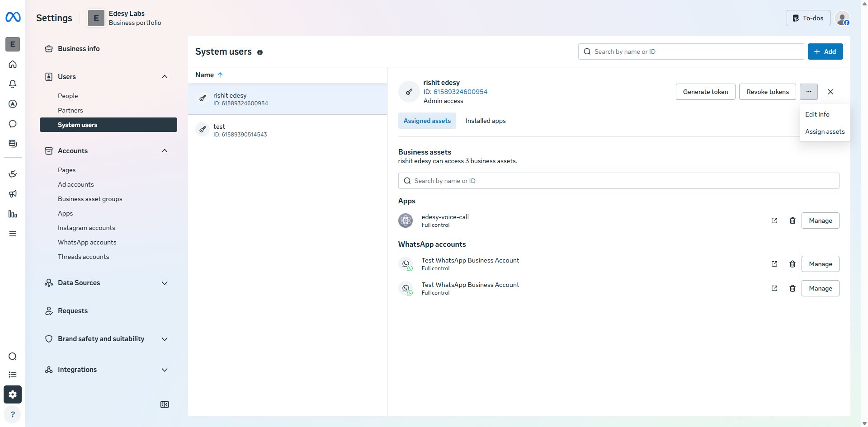The image size is (868, 427).
Task: Manage the edesy-voice-call app
Action: (x=820, y=221)
